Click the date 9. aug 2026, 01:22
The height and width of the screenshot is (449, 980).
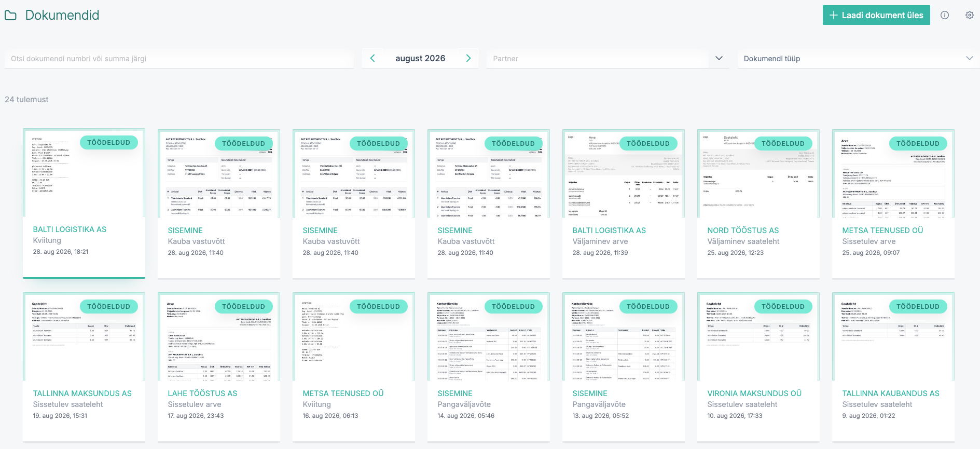(x=868, y=416)
